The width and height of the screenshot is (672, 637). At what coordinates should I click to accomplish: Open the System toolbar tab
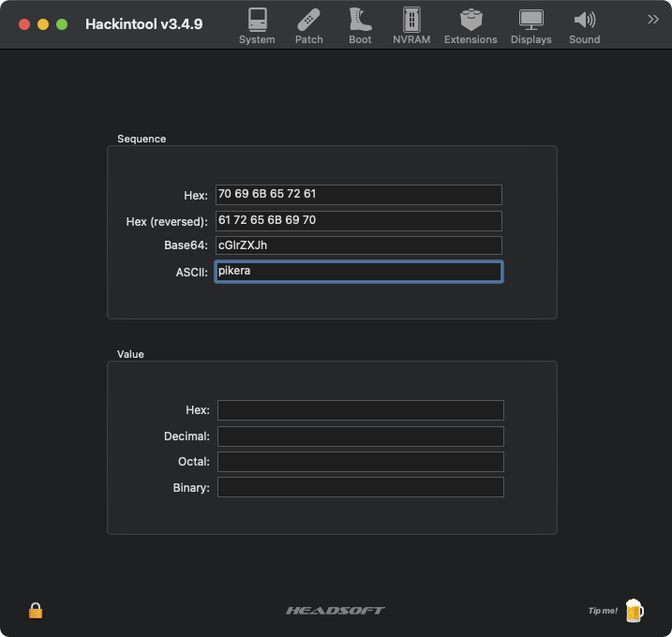pos(257,26)
